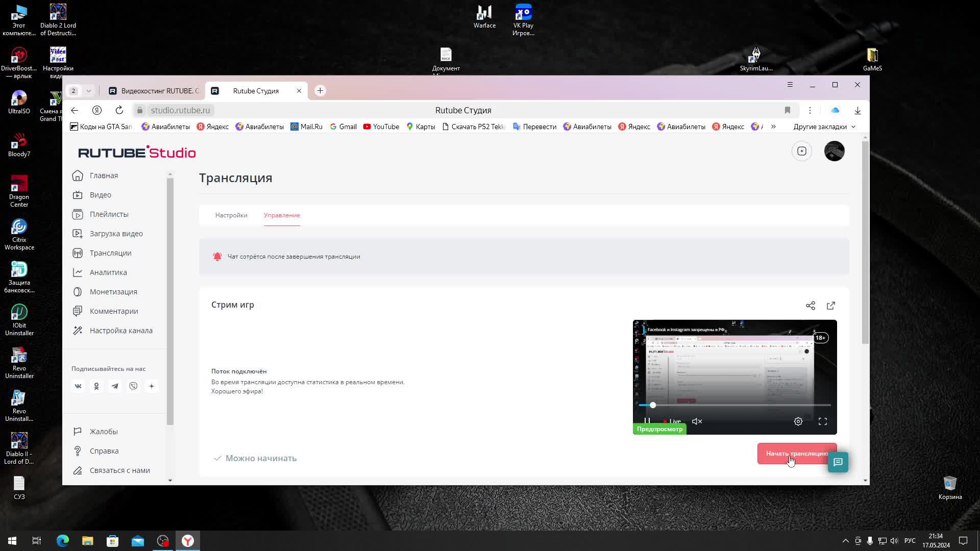Click the Viber social icon
The width and height of the screenshot is (980, 551).
point(133,386)
